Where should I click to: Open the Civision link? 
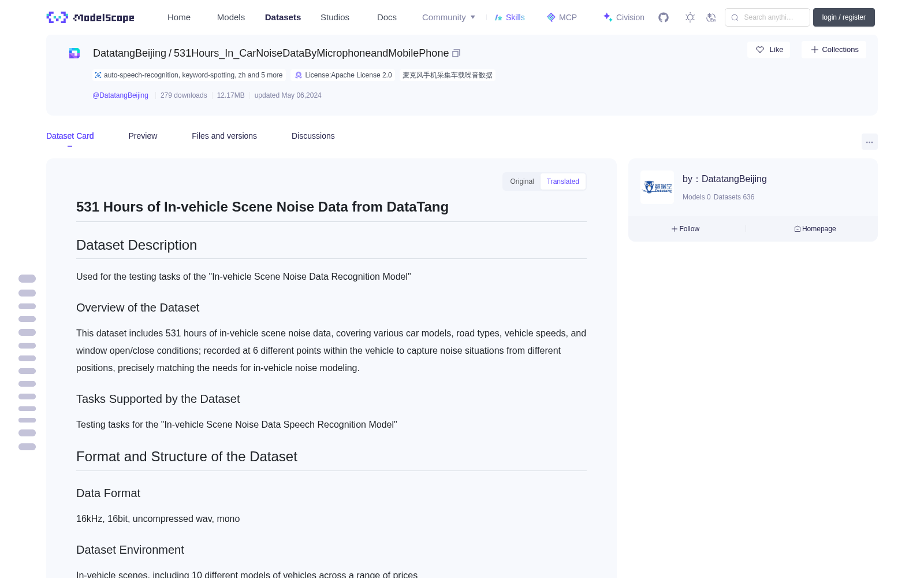(624, 17)
